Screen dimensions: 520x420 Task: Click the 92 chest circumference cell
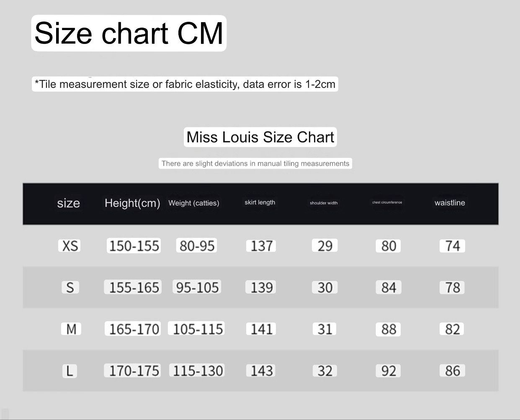(x=388, y=371)
